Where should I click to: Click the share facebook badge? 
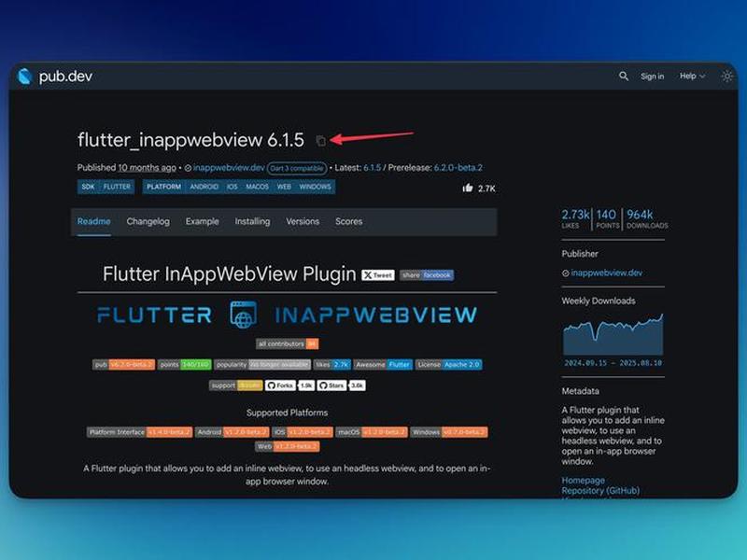point(427,275)
